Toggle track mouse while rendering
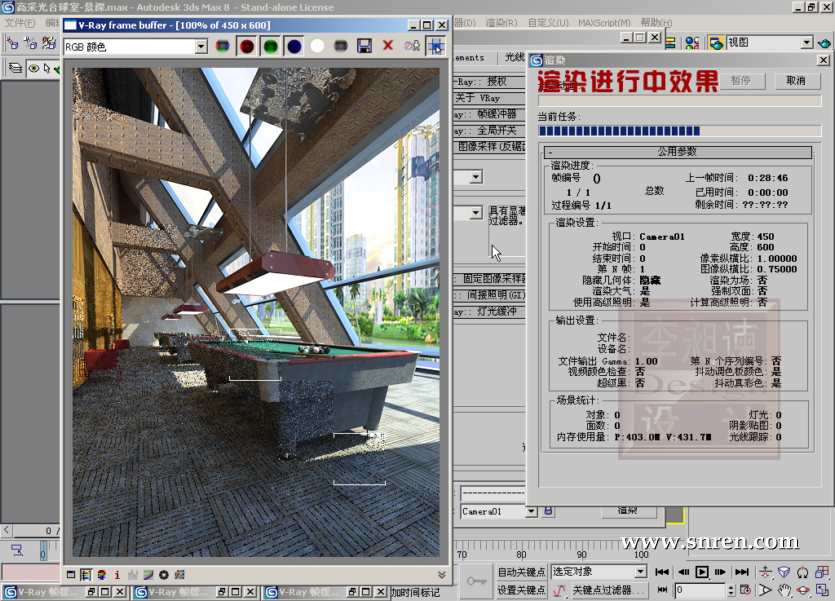The image size is (835, 601). (x=436, y=46)
